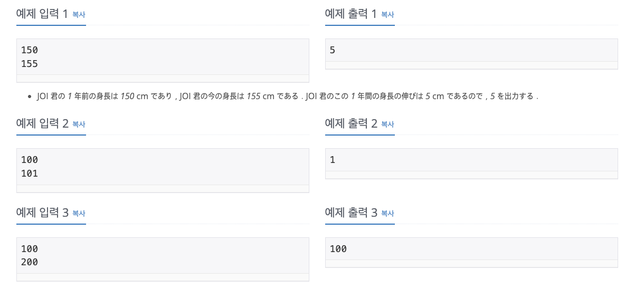Click the sample output 3 box showing 100
The image size is (644, 289).
coord(471,253)
